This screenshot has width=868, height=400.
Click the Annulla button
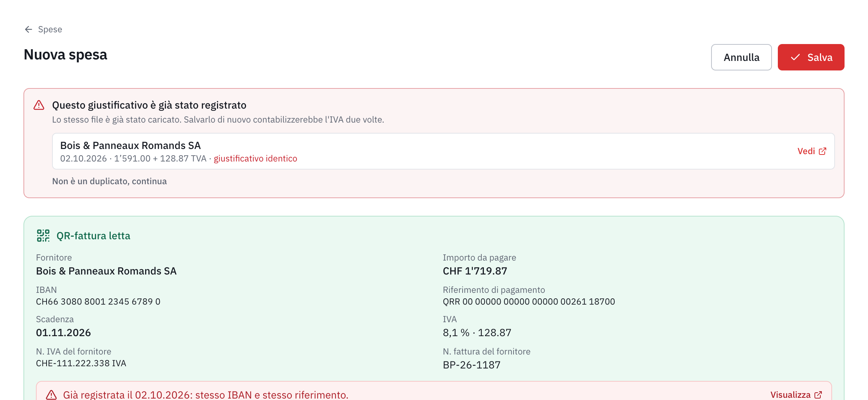(741, 57)
